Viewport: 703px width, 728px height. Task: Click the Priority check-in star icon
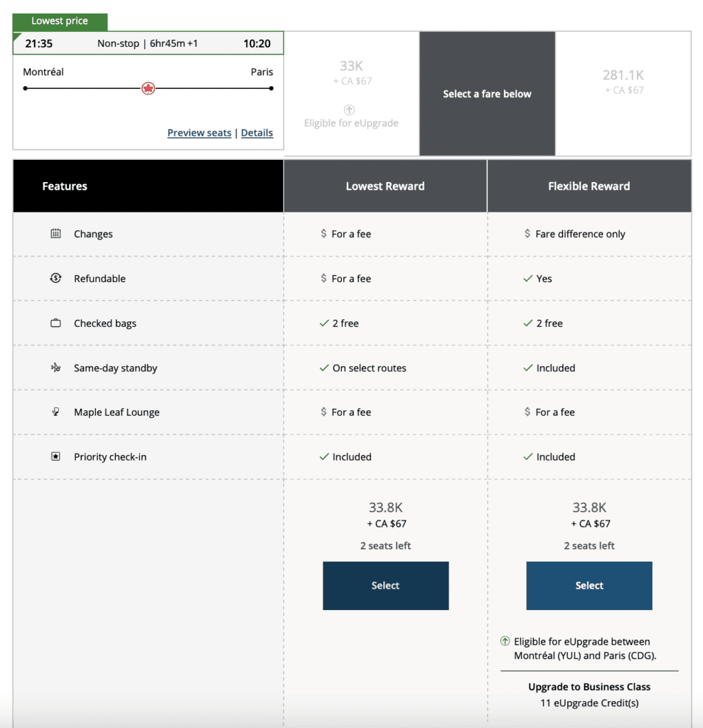click(x=55, y=457)
